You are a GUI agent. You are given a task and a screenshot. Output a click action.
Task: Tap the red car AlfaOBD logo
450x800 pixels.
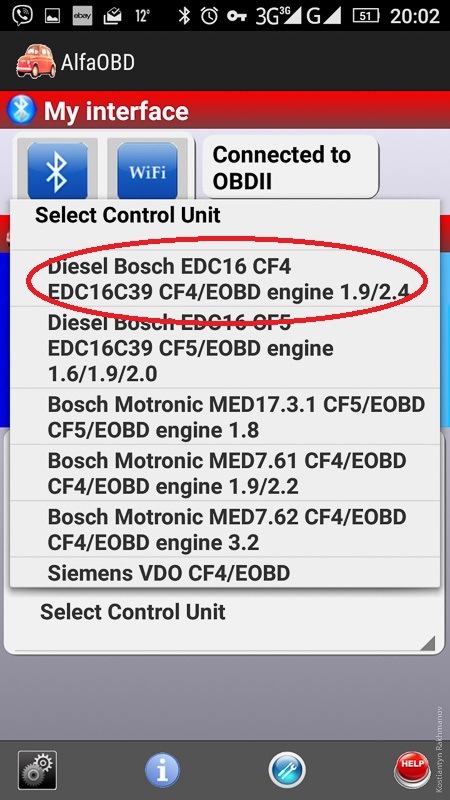36,61
